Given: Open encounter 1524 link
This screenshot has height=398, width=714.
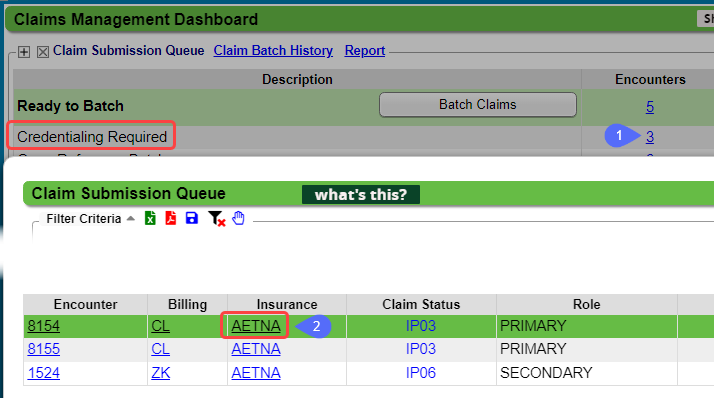Looking at the screenshot, I should (44, 373).
